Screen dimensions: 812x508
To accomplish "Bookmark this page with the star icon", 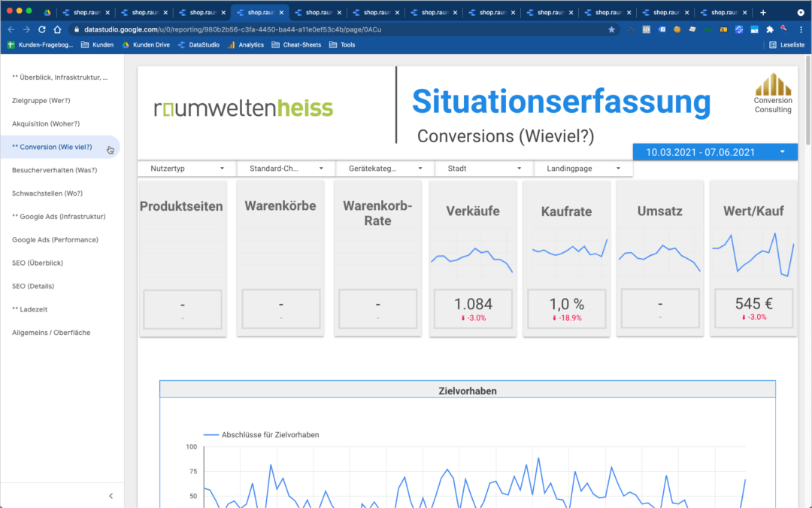I will (611, 29).
